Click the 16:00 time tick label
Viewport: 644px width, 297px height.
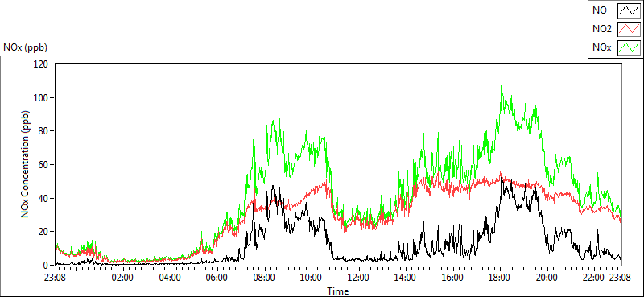coord(453,278)
